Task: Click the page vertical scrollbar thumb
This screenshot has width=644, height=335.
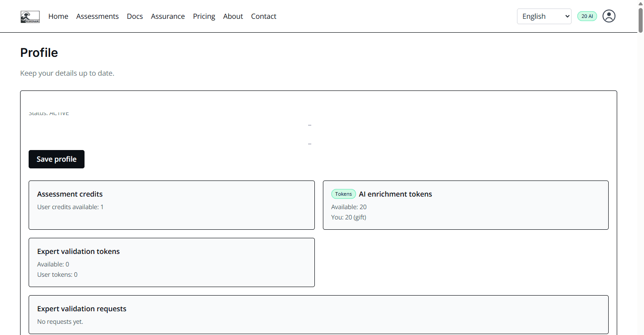Action: point(640,20)
